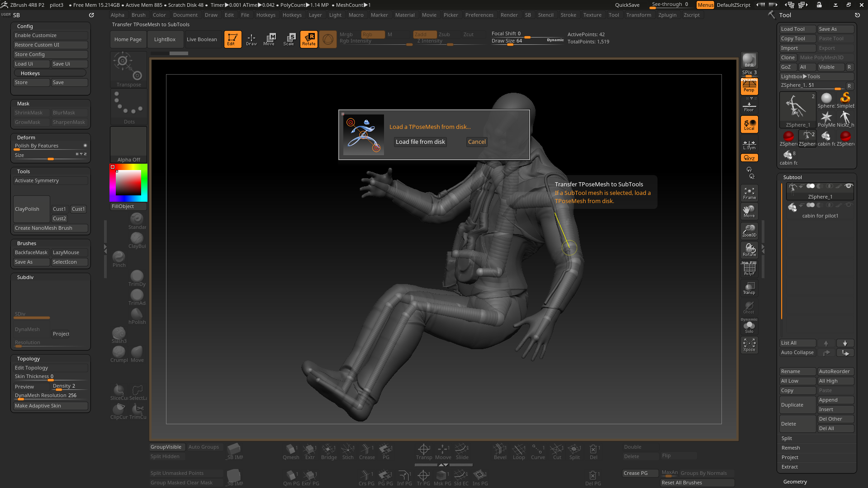Click the Zoom3D navigation icon
The height and width of the screenshot is (488, 868).
[749, 231]
